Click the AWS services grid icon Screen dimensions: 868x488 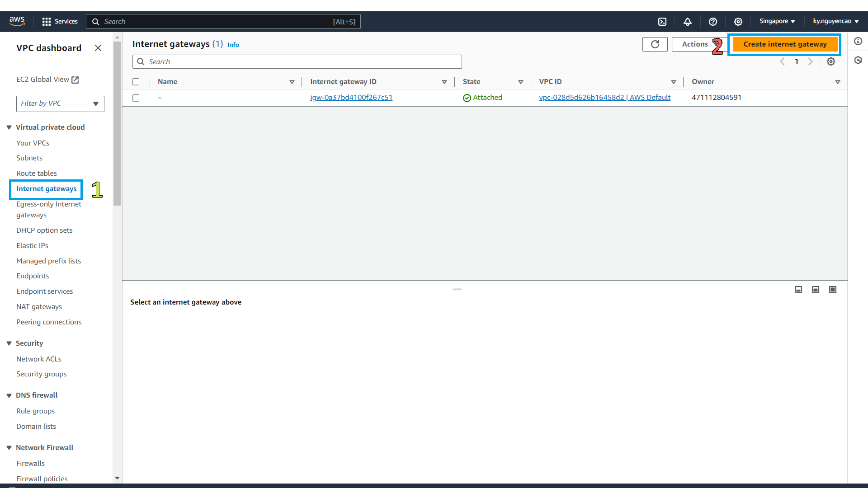(x=47, y=21)
